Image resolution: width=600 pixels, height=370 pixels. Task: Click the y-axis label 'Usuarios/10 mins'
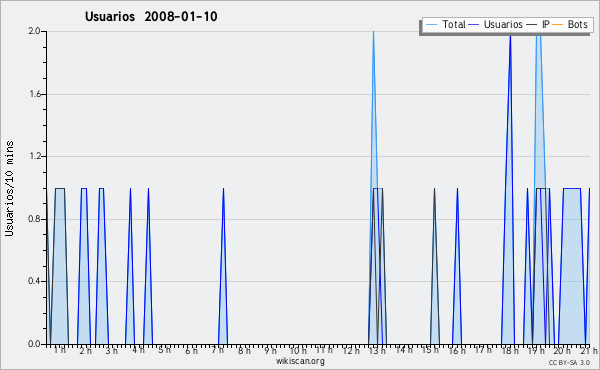point(9,188)
